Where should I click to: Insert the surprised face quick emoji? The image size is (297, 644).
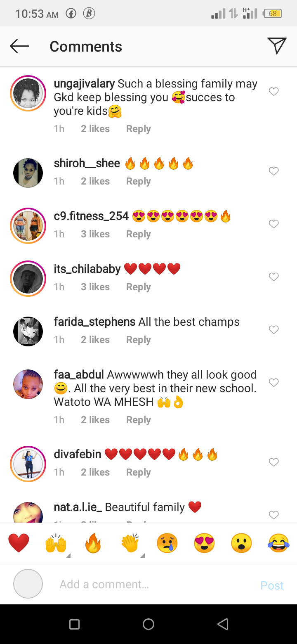(x=241, y=543)
